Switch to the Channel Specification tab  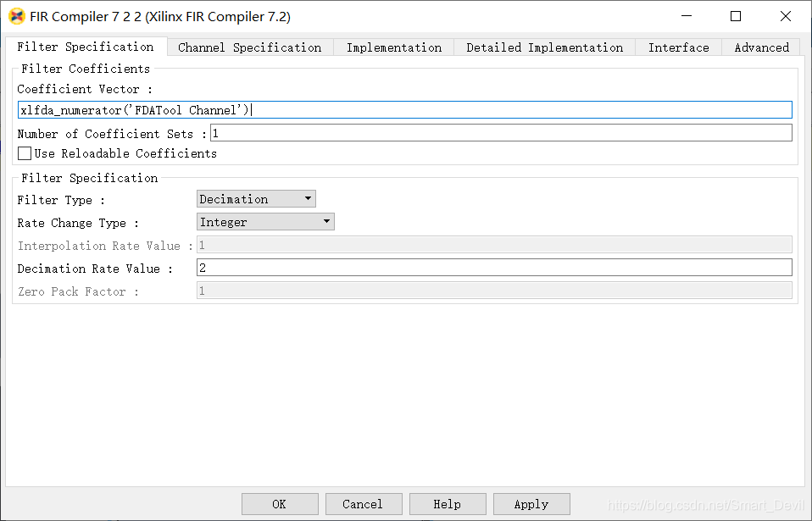click(249, 47)
